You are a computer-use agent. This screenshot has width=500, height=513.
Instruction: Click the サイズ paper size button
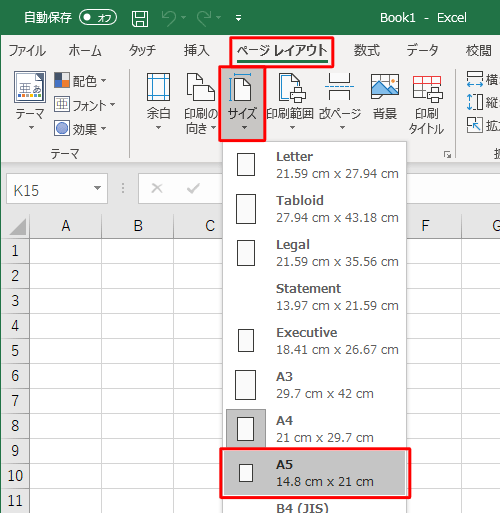242,103
